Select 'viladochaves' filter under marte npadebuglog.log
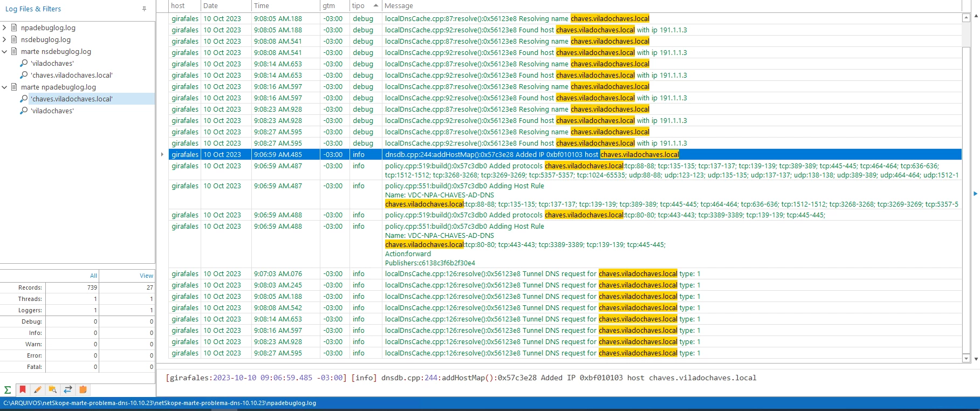Image resolution: width=980 pixels, height=411 pixels. pyautogui.click(x=52, y=111)
